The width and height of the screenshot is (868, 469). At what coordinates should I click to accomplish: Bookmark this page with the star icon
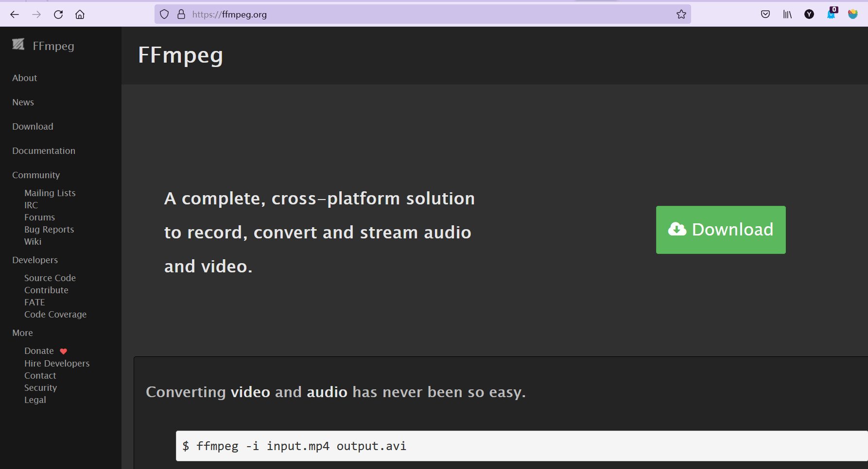[x=680, y=14]
